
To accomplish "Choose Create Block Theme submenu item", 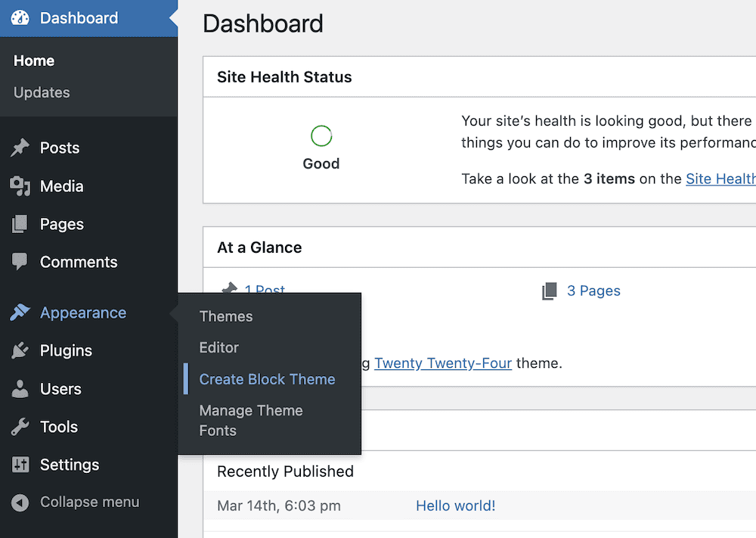I will pos(267,380).
